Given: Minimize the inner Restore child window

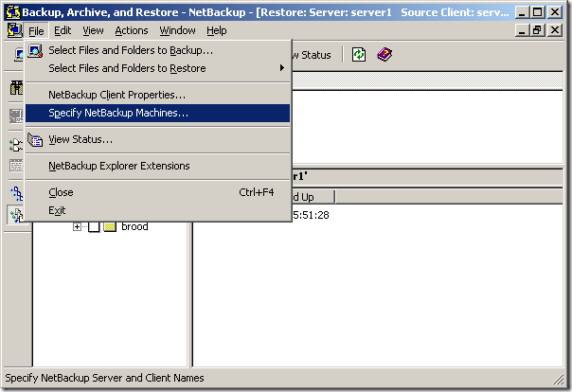Looking at the screenshot, I should click(x=522, y=30).
